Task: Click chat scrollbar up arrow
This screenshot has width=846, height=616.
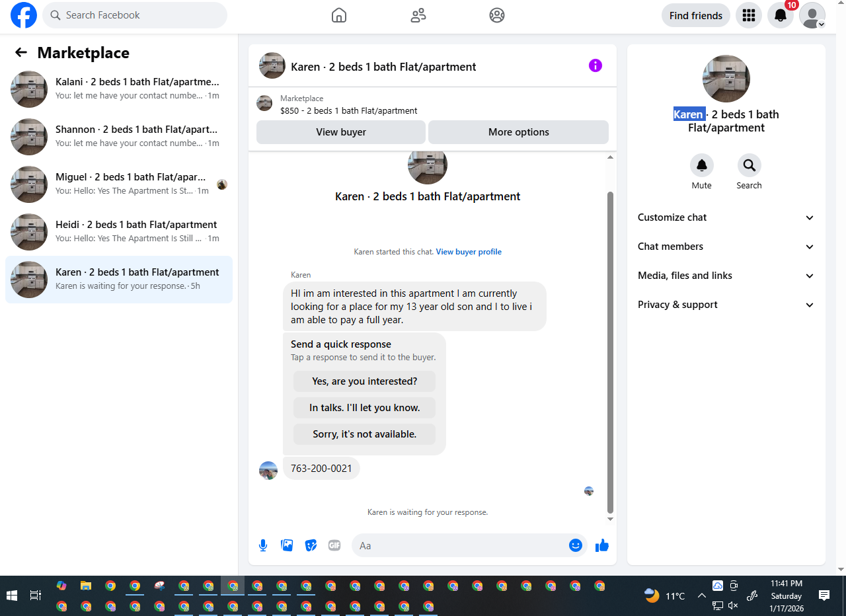Action: (610, 157)
